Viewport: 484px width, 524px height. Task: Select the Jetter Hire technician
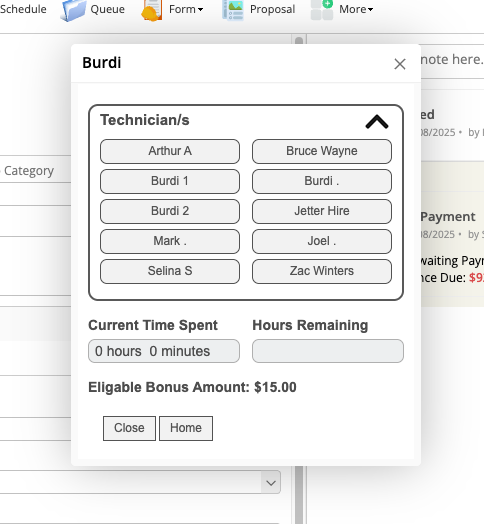tap(322, 212)
